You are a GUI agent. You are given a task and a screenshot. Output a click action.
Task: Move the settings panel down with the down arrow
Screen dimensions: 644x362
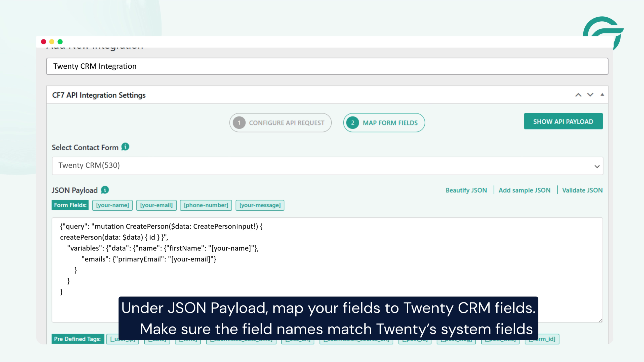(590, 95)
